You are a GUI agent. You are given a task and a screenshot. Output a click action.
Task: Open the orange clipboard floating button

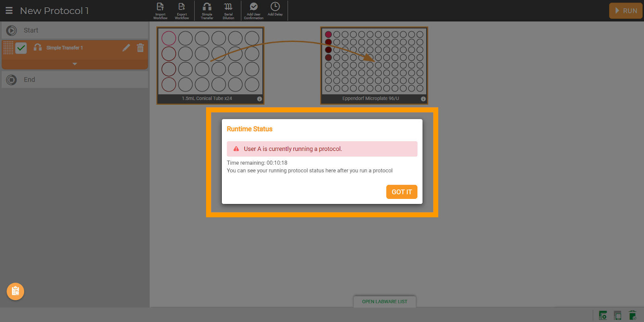[15, 291]
